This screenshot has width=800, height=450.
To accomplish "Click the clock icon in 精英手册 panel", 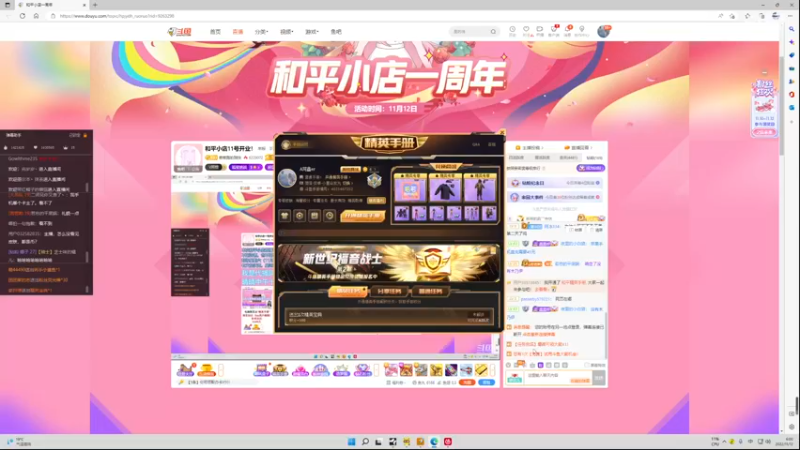I will (330, 216).
